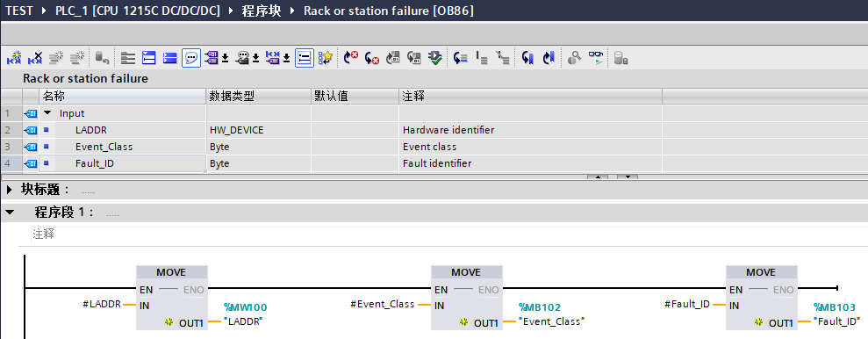Select 程序块 in the breadcrumb path
The width and height of the screenshot is (868, 339).
[262, 11]
